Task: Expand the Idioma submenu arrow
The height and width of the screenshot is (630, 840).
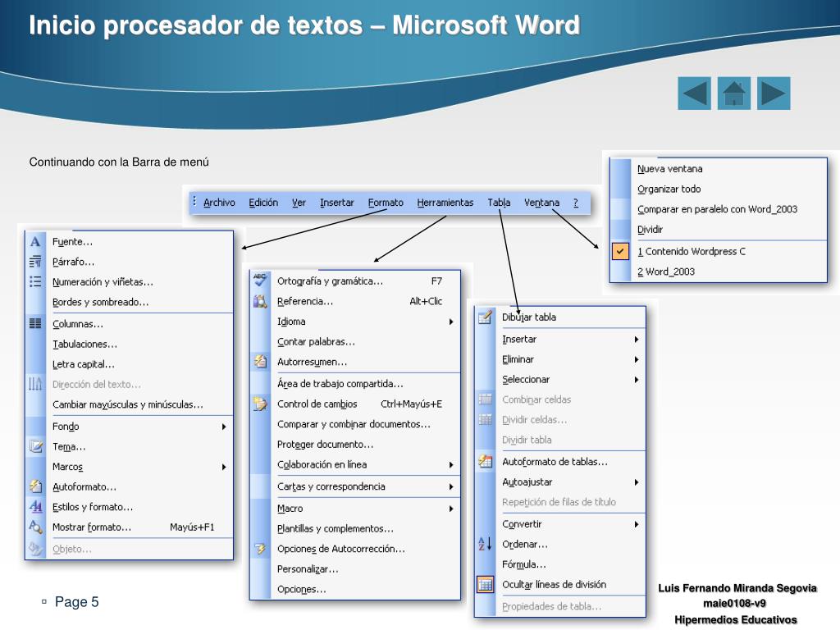Action: pos(451,322)
